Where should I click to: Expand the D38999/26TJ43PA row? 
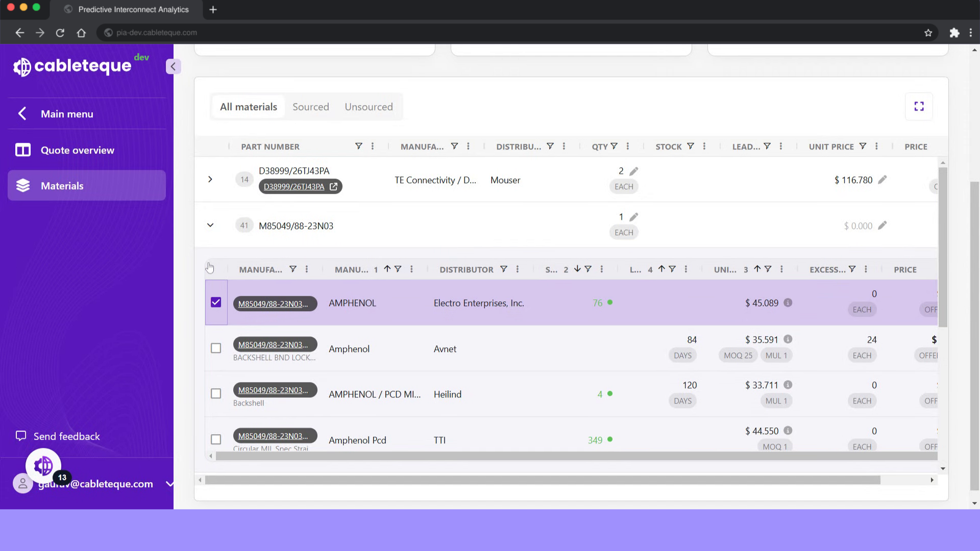coord(210,180)
